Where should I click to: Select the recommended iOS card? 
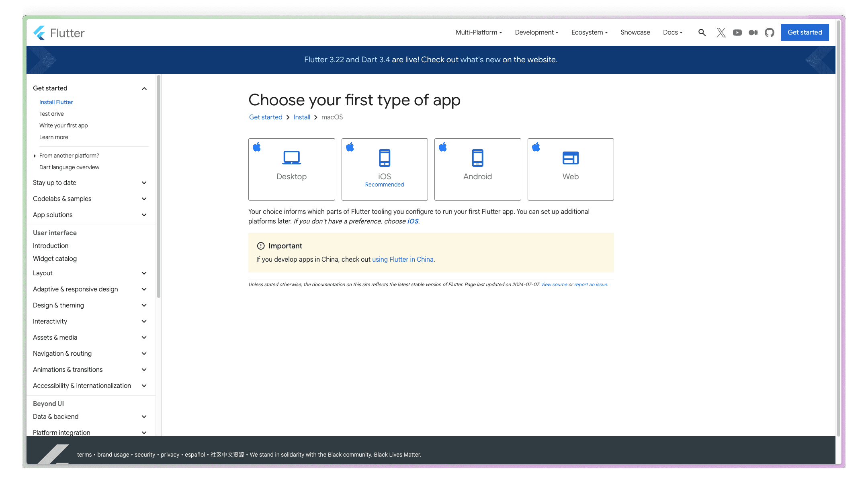click(x=385, y=169)
